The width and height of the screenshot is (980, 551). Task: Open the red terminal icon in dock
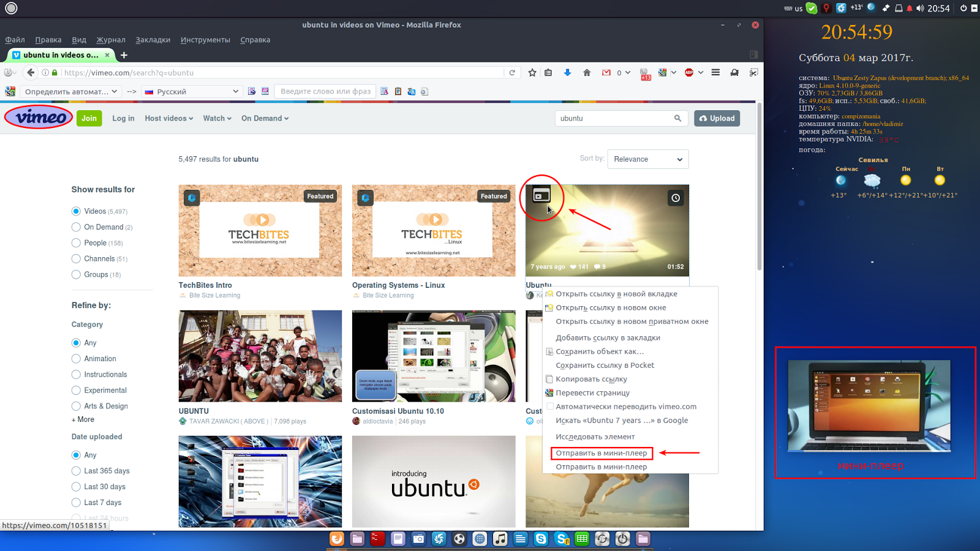[x=377, y=539]
